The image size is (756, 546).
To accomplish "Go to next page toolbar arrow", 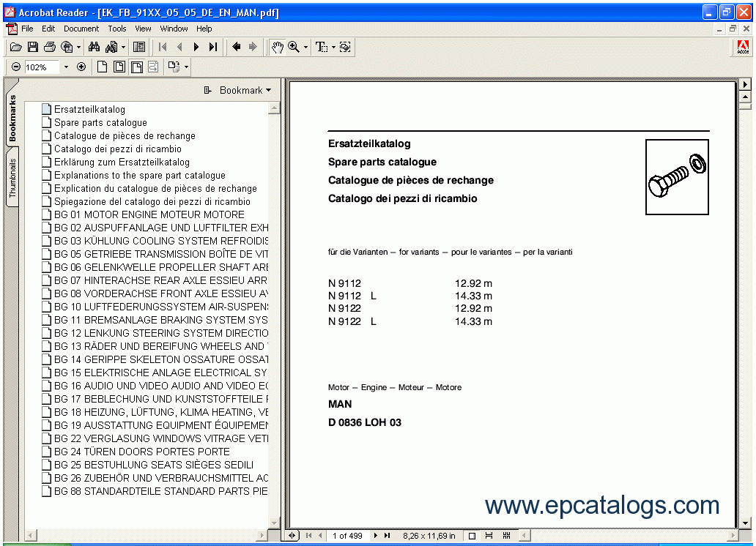I will 196,48.
